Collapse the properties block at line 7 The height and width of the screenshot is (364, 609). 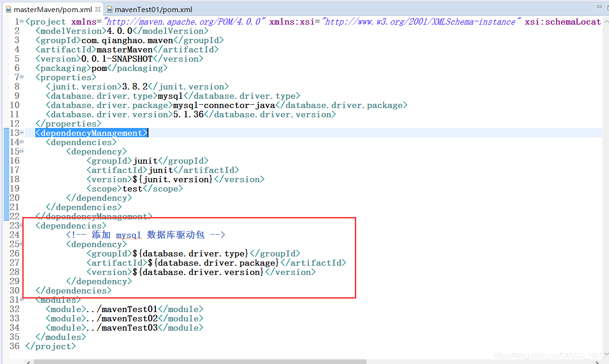(22, 77)
